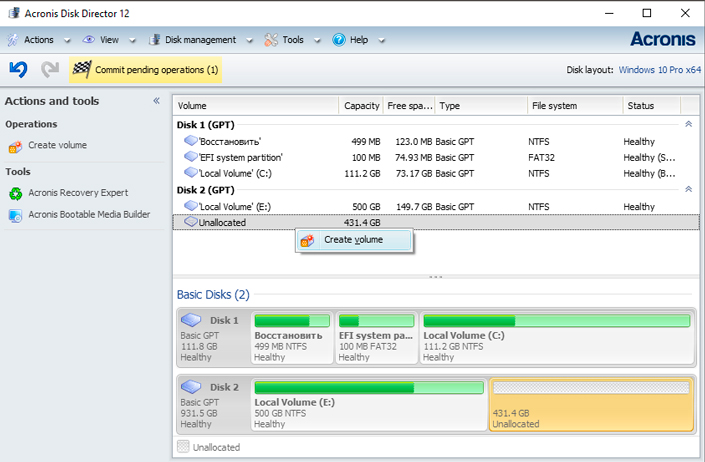The height and width of the screenshot is (462, 705).
Task: Click the View menu eye icon
Action: [x=89, y=40]
